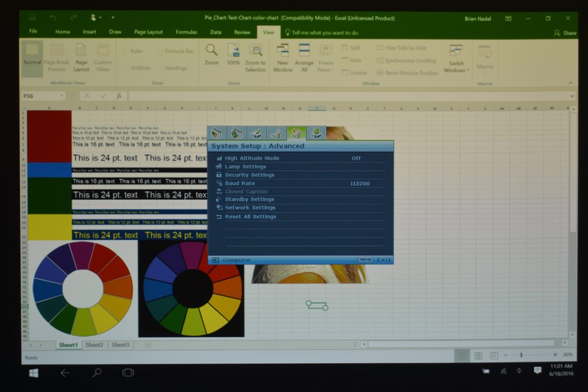
Task: Open the Zoom dialog magnifier button
Action: (212, 55)
